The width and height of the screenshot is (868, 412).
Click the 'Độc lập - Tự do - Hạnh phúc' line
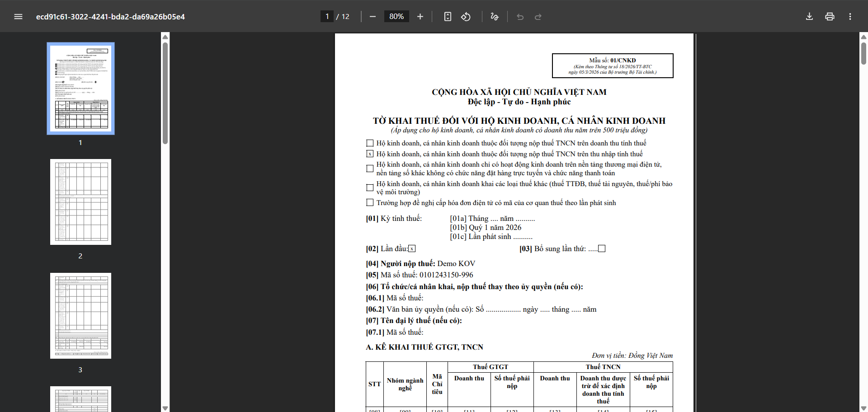tap(519, 102)
